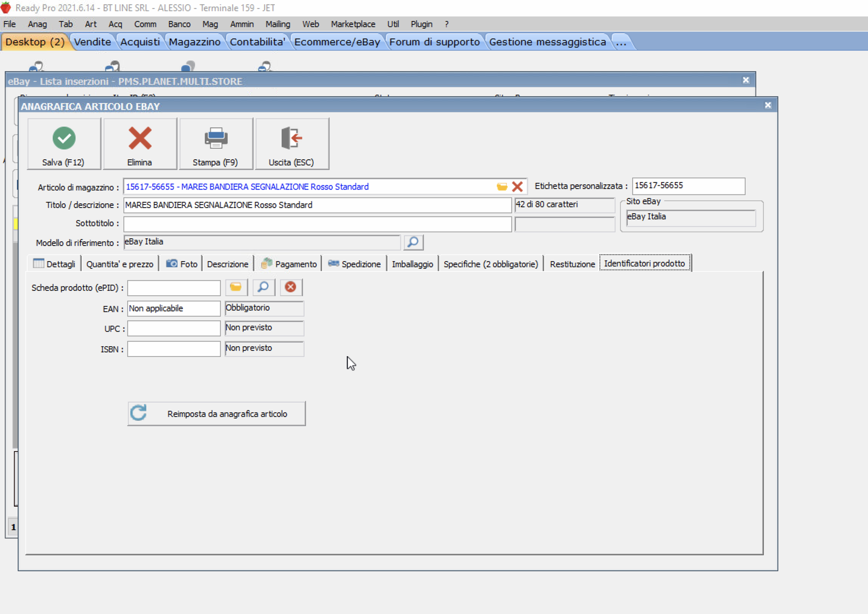
Task: Click magnifier next to Modello di riferimento
Action: pos(413,242)
